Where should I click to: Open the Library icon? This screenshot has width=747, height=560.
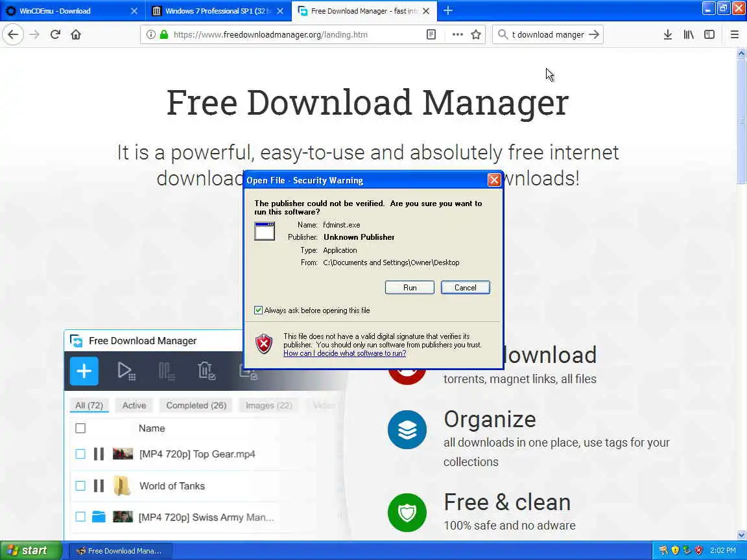pyautogui.click(x=689, y=34)
